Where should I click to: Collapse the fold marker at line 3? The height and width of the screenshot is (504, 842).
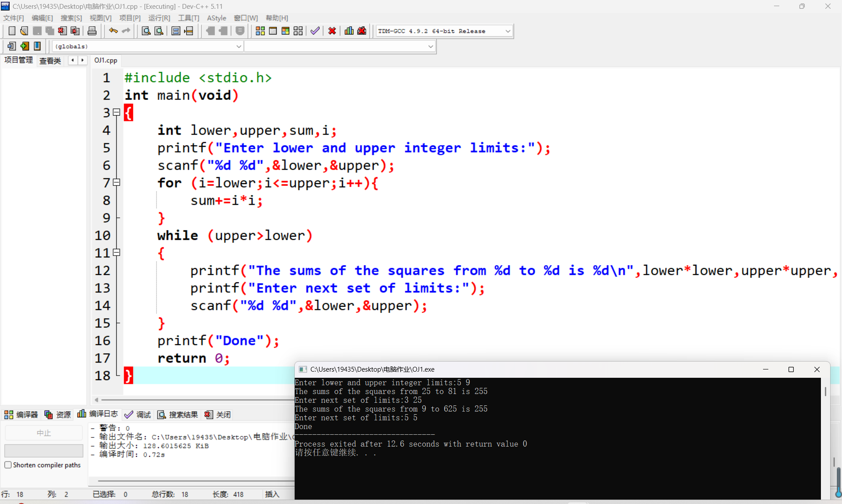[117, 112]
